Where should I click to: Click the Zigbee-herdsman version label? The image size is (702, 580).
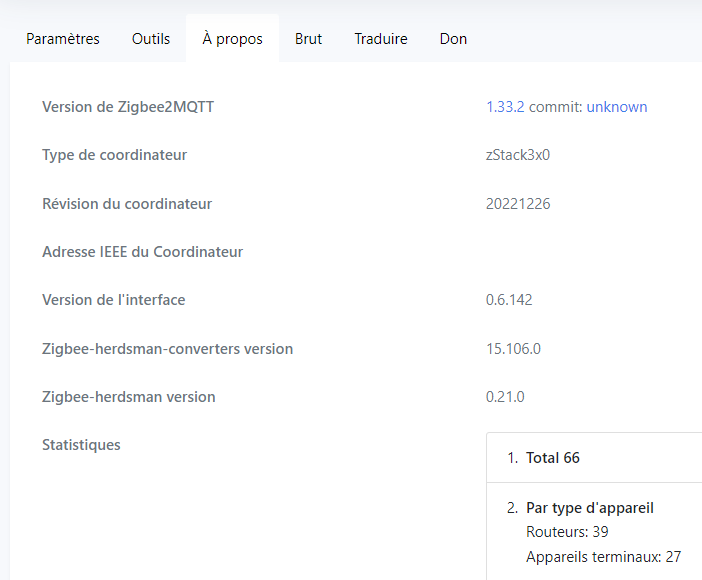pyautogui.click(x=129, y=397)
